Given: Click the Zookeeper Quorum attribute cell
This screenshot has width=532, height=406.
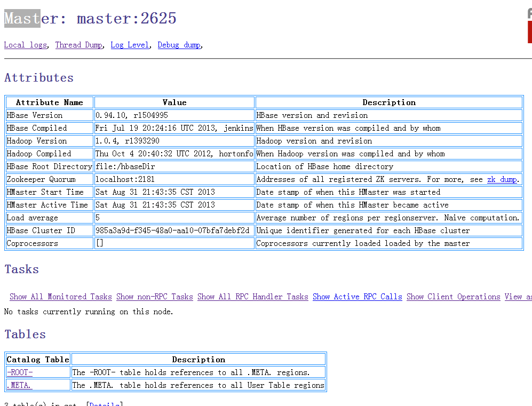Looking at the screenshot, I should [x=50, y=179].
